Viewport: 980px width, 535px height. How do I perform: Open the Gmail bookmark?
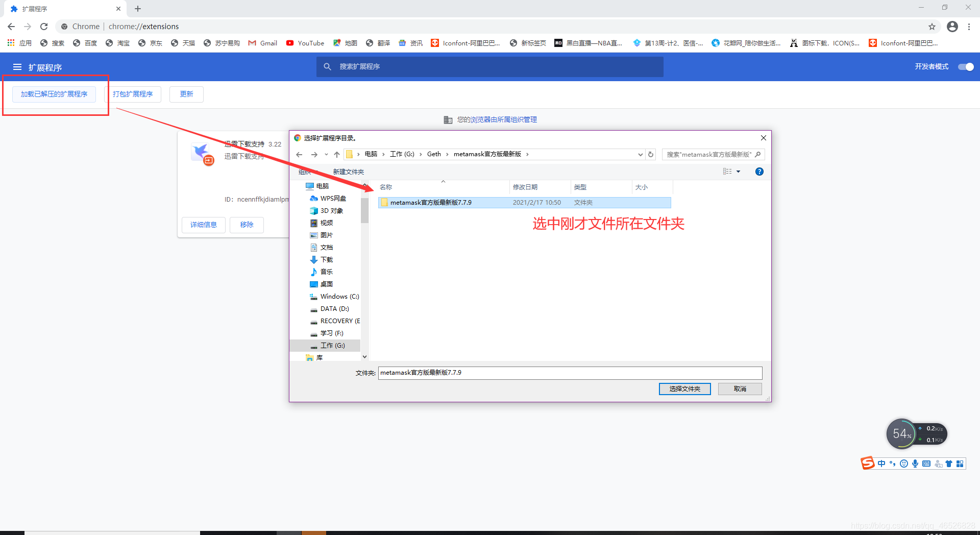point(263,43)
